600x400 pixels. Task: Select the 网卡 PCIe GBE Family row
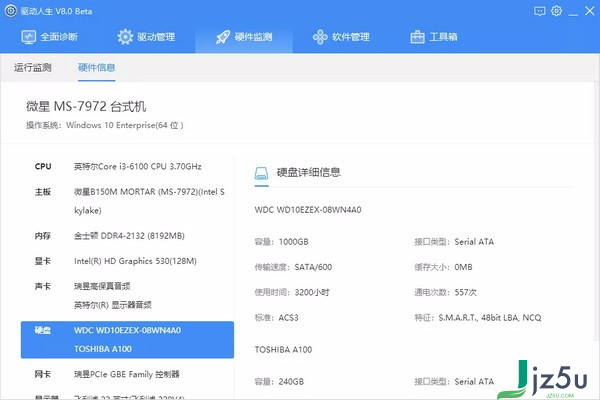point(127,374)
